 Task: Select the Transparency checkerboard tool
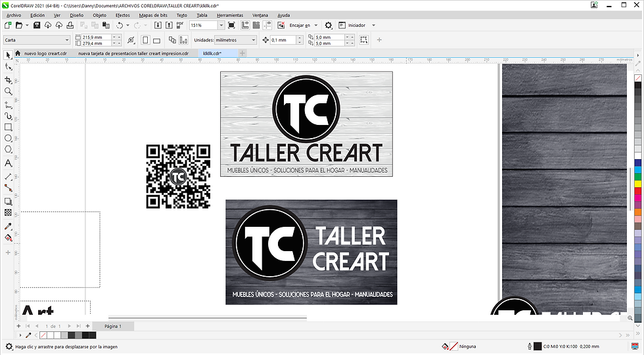click(x=8, y=212)
